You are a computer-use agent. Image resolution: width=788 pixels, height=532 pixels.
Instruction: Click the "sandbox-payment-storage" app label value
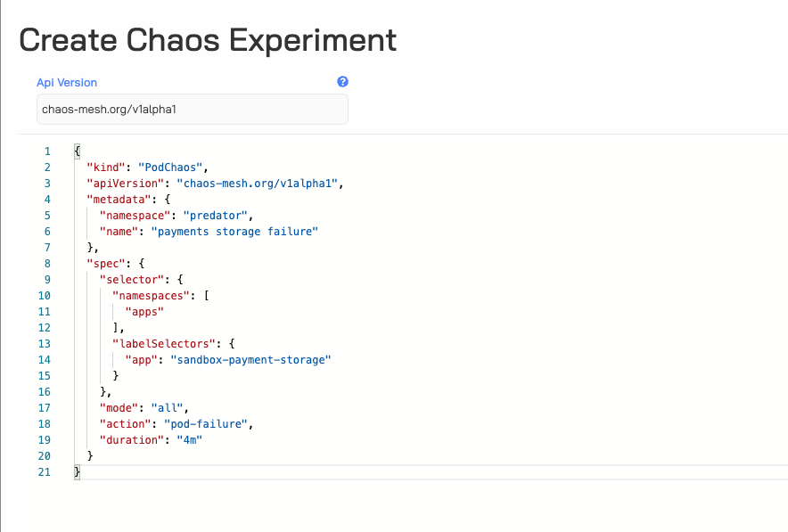250,360
